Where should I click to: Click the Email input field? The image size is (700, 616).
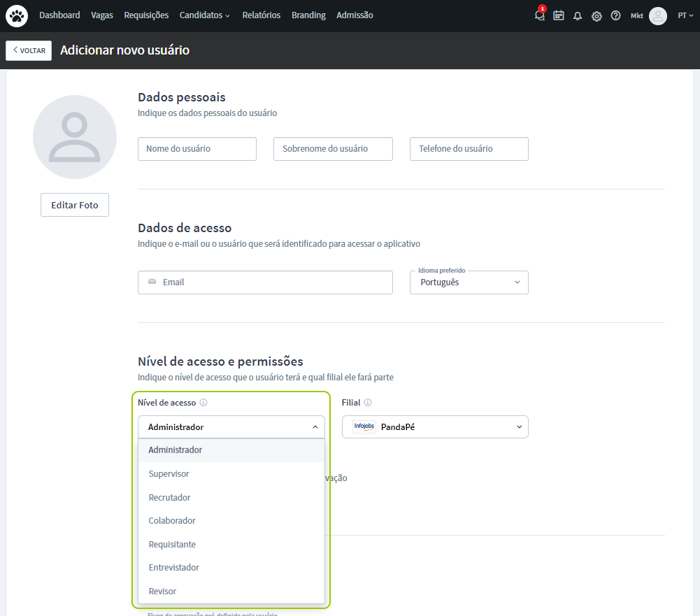coord(265,282)
